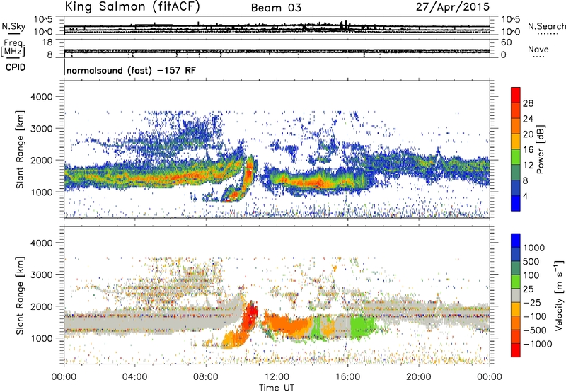Click the 16 dB colorbar label
This screenshot has height=392, width=566.
tap(528, 150)
